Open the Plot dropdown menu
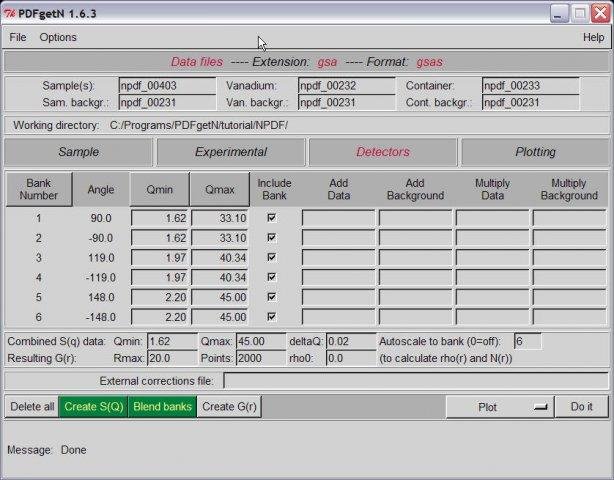Image resolution: width=614 pixels, height=480 pixels. point(500,407)
